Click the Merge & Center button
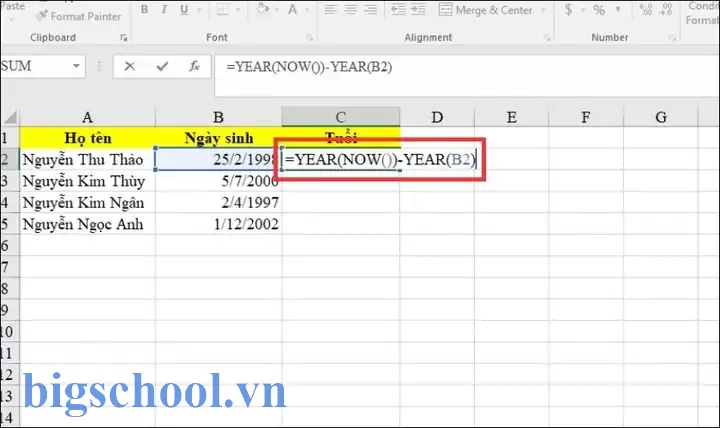The image size is (720, 428). point(485,10)
